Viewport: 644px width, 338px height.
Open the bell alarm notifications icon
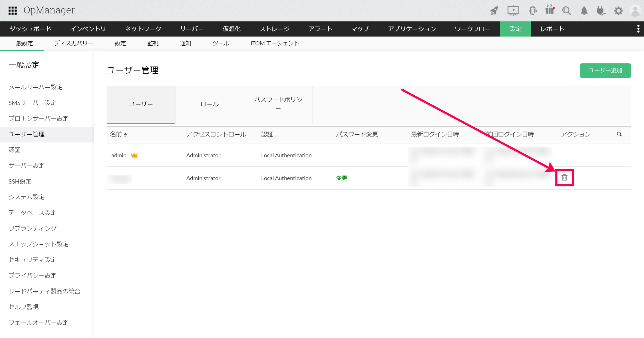pyautogui.click(x=584, y=11)
